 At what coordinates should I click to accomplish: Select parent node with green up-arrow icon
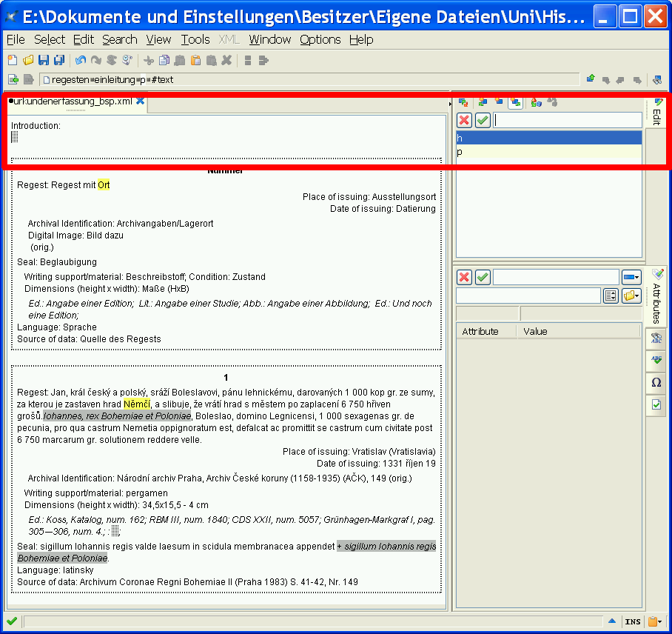[591, 79]
